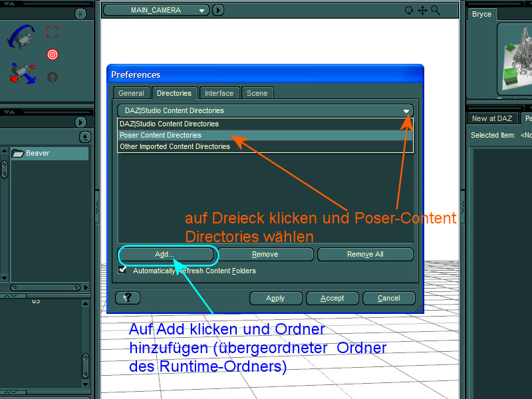Click the Apply button
532x399 pixels.
click(275, 298)
